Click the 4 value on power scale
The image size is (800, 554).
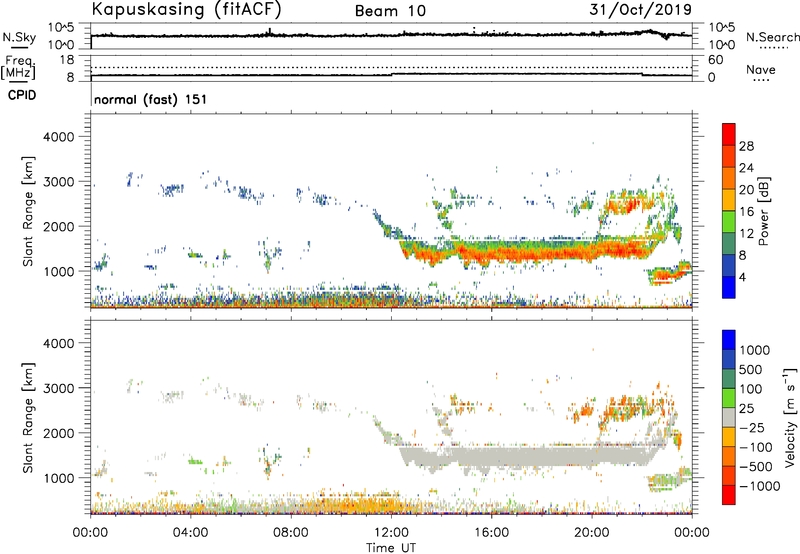coord(742,277)
